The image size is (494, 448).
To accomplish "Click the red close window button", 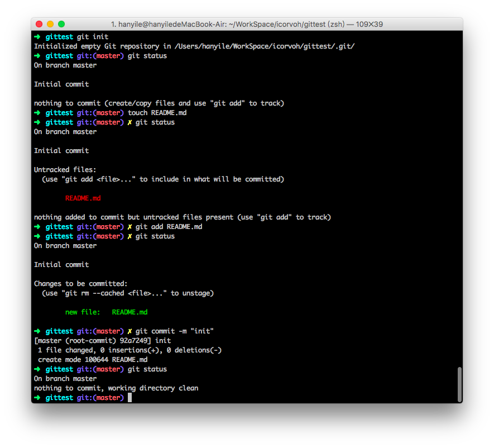I will (39, 24).
